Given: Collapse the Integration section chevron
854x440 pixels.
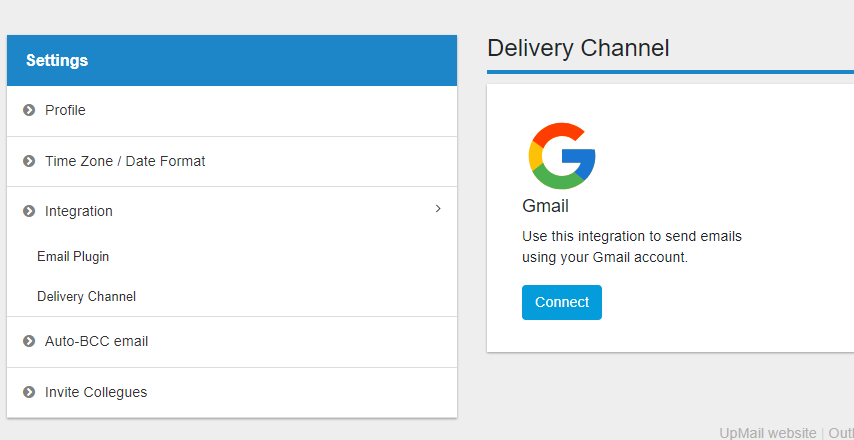Looking at the screenshot, I should tap(438, 209).
